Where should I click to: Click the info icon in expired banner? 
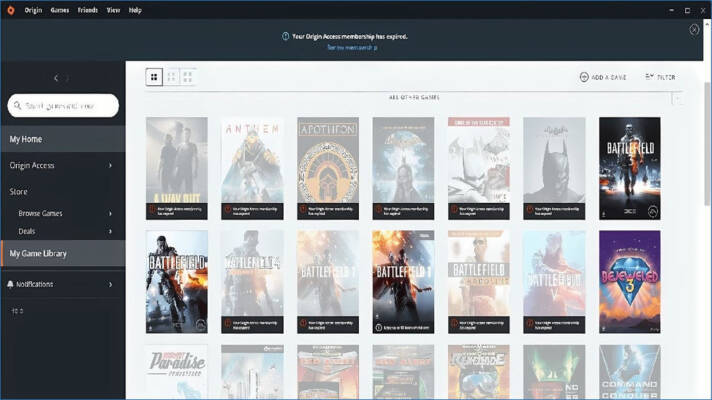click(286, 36)
